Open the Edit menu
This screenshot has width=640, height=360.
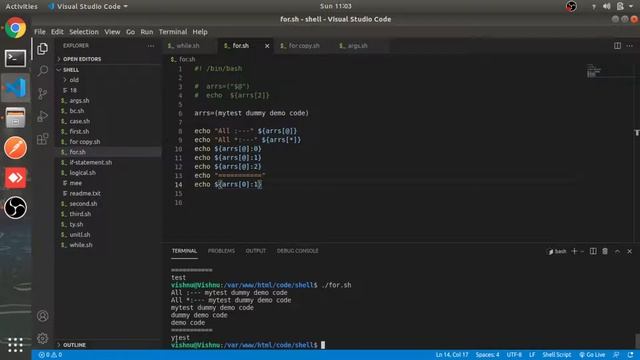click(x=57, y=32)
